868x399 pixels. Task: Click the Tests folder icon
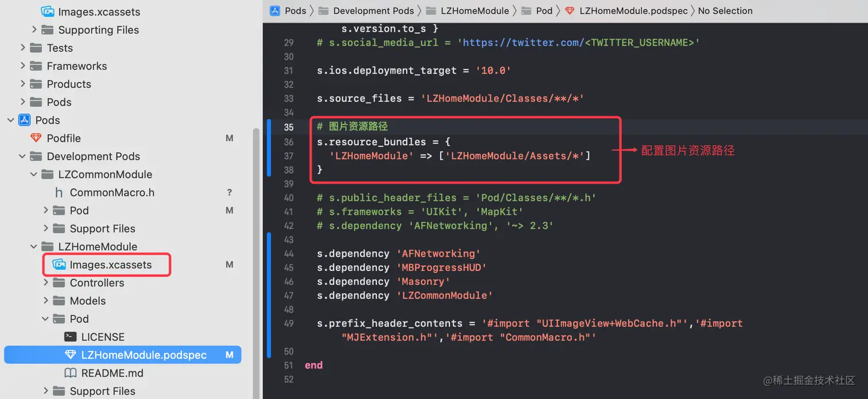tap(36, 48)
